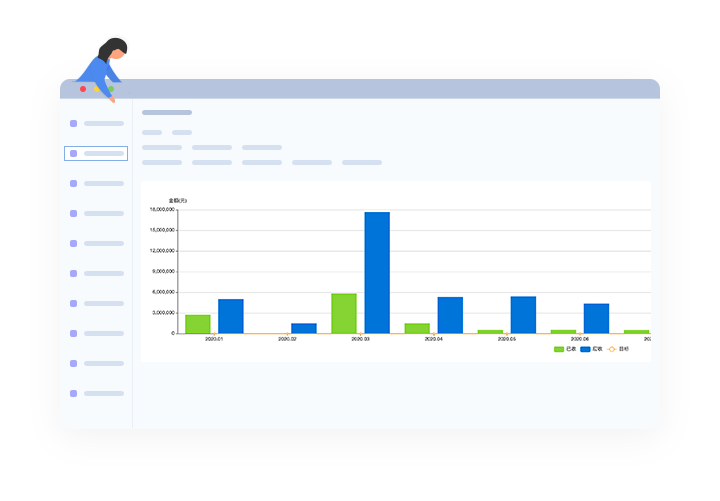Select the blue bar for 2020.01
Screen dimensions: 720x501
(x=231, y=316)
